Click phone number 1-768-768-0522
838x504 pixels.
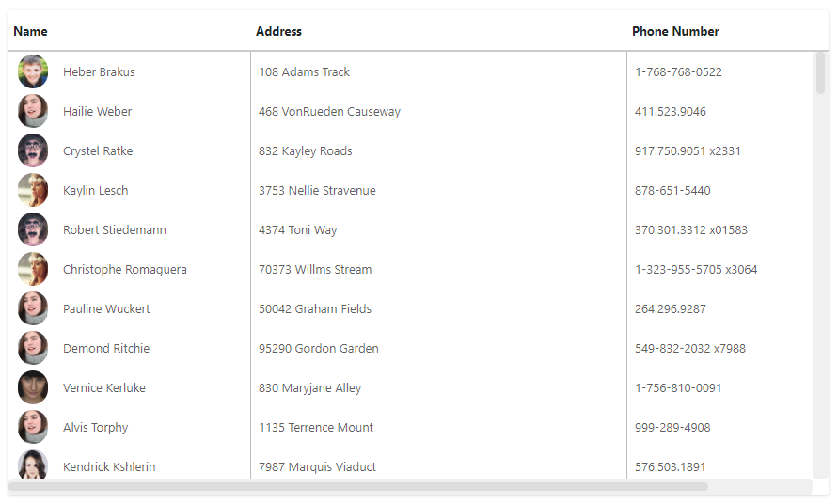(678, 72)
